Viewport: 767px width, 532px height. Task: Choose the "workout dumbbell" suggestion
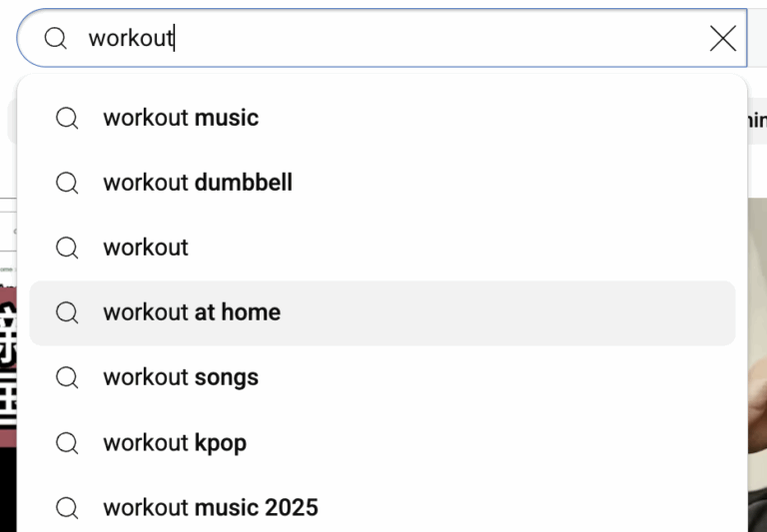(198, 183)
